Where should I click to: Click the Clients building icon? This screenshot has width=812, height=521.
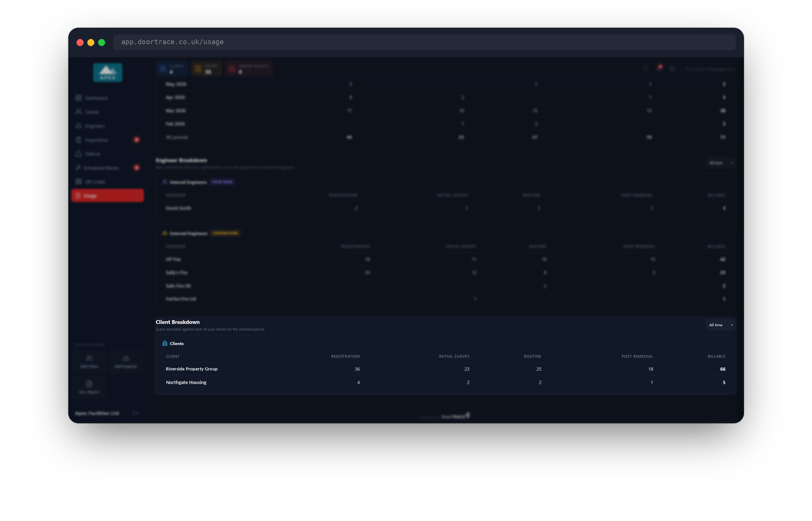165,343
